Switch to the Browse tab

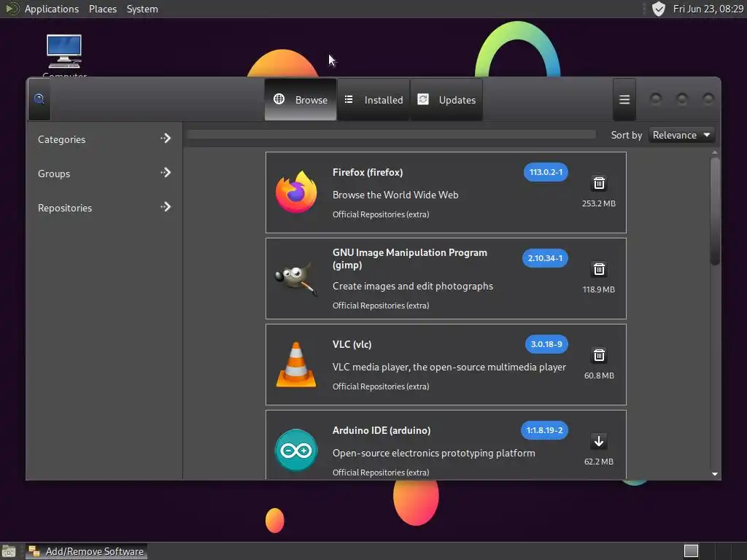[x=301, y=99]
